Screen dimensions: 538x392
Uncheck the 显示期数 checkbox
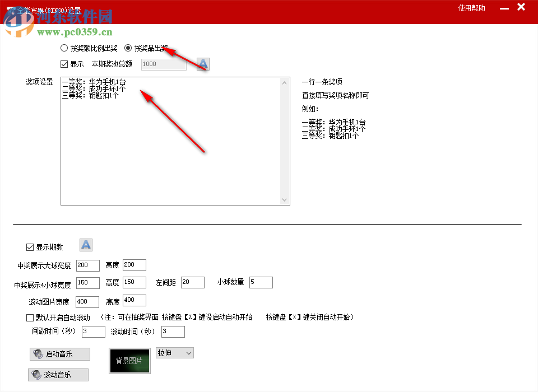30,247
